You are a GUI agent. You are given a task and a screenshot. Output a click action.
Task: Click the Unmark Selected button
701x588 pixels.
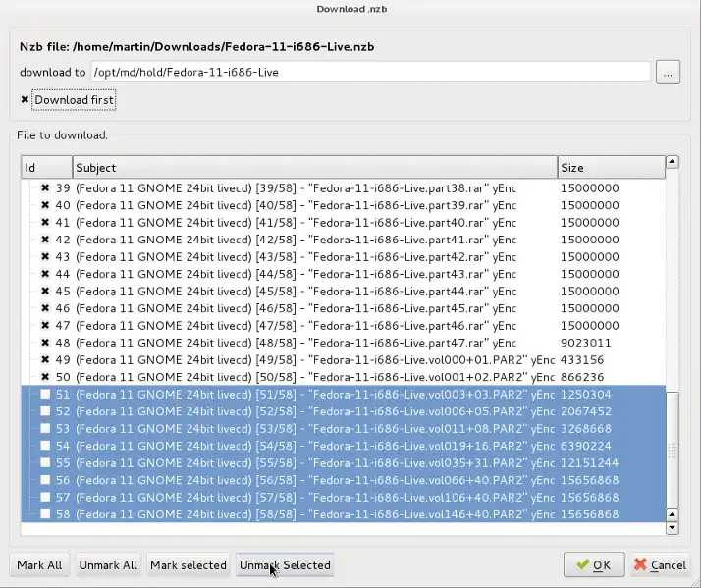[x=285, y=565]
